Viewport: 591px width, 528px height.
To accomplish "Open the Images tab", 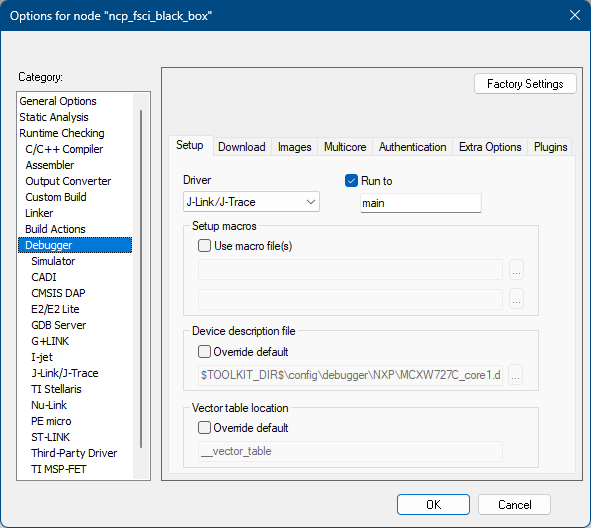I will pyautogui.click(x=294, y=147).
